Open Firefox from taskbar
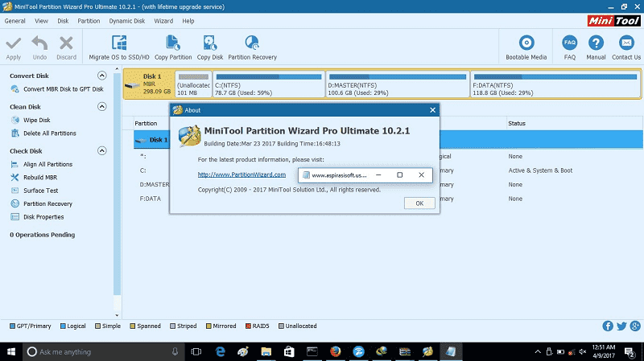Image resolution: width=644 pixels, height=361 pixels. (336, 351)
